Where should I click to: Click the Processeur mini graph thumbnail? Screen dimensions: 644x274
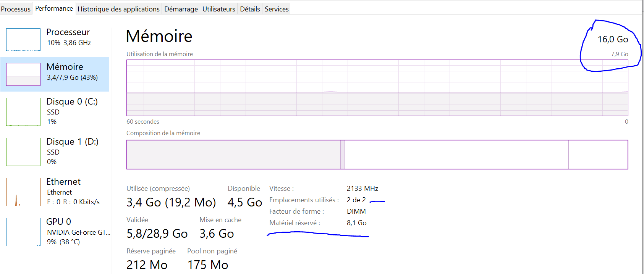23,39
